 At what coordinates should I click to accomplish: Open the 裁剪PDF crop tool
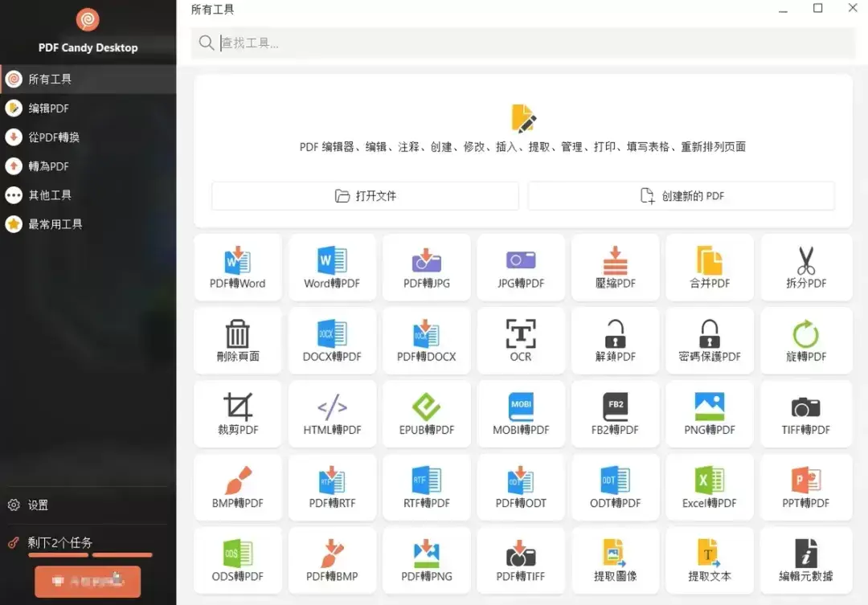(x=238, y=414)
